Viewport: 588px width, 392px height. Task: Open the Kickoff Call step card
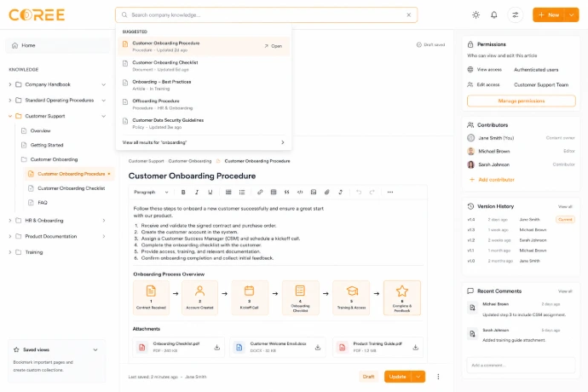(x=250, y=297)
